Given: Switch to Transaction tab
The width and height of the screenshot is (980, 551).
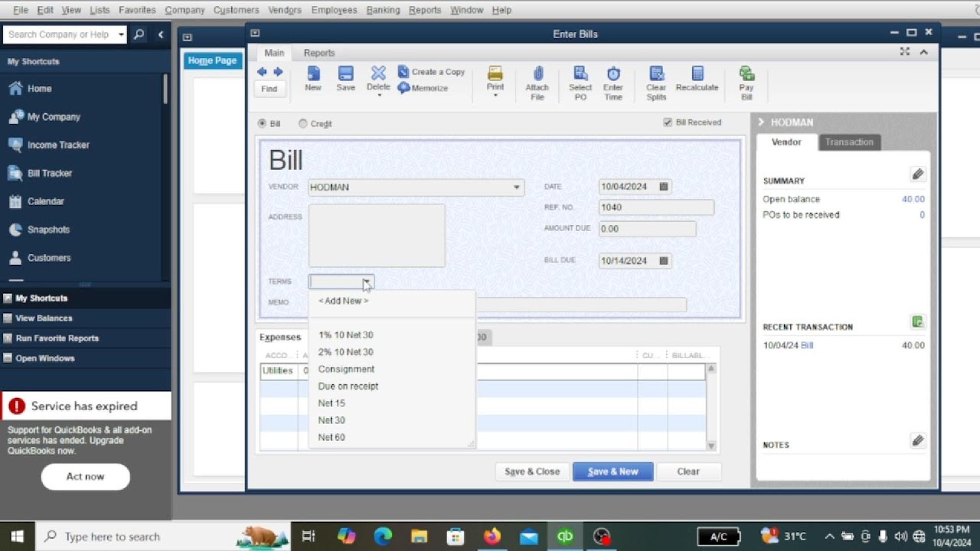Looking at the screenshot, I should click(x=849, y=142).
